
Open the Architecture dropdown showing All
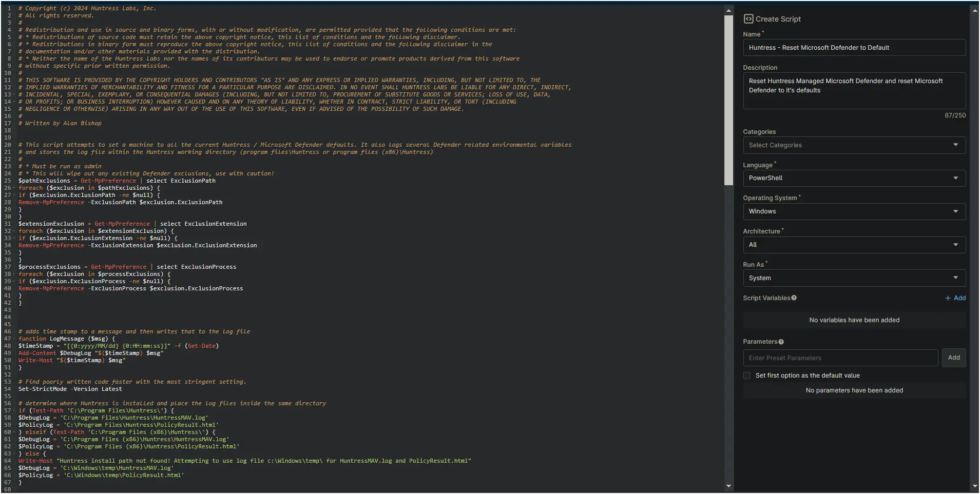click(854, 245)
